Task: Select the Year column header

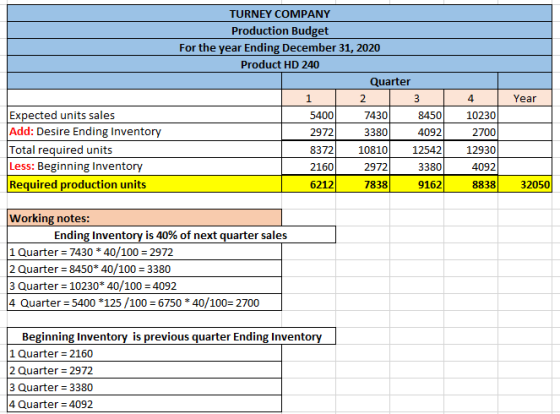Action: coord(525,98)
